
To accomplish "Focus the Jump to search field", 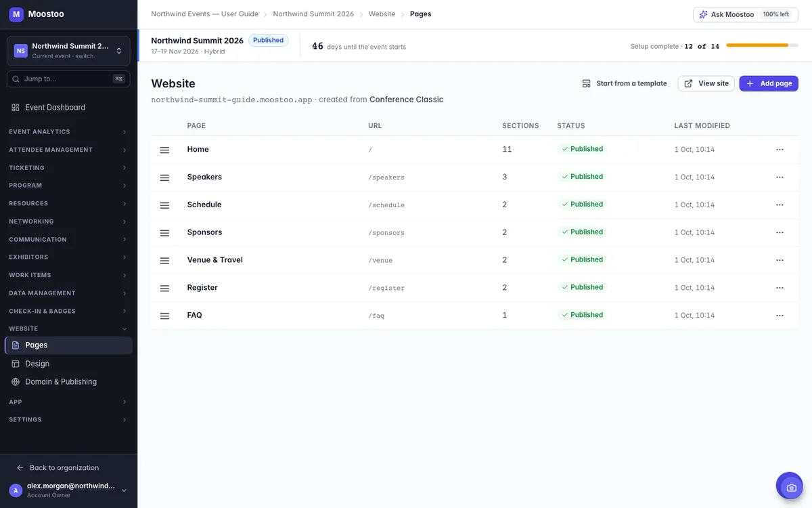I will tap(68, 79).
